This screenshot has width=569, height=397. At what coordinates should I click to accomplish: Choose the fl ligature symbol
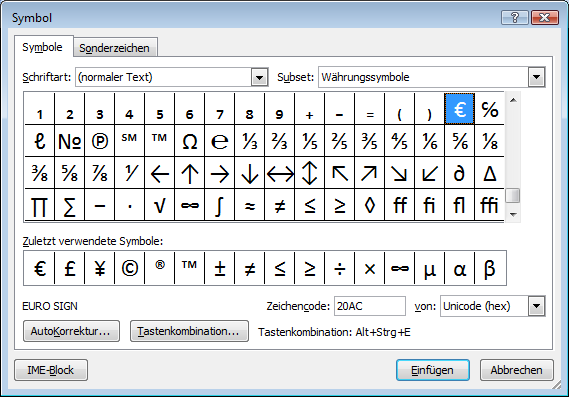click(x=459, y=205)
